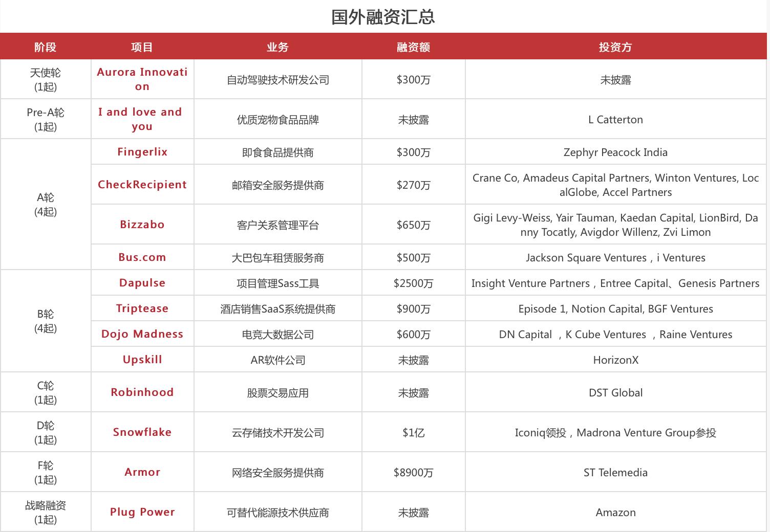Open the Plug Power project link
This screenshot has width=770, height=532.
[x=142, y=512]
